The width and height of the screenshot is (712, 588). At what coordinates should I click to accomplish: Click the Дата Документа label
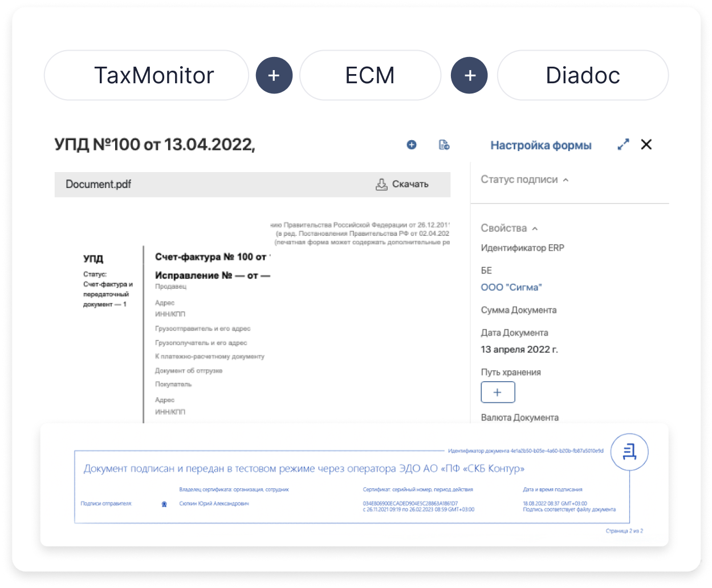click(x=514, y=333)
